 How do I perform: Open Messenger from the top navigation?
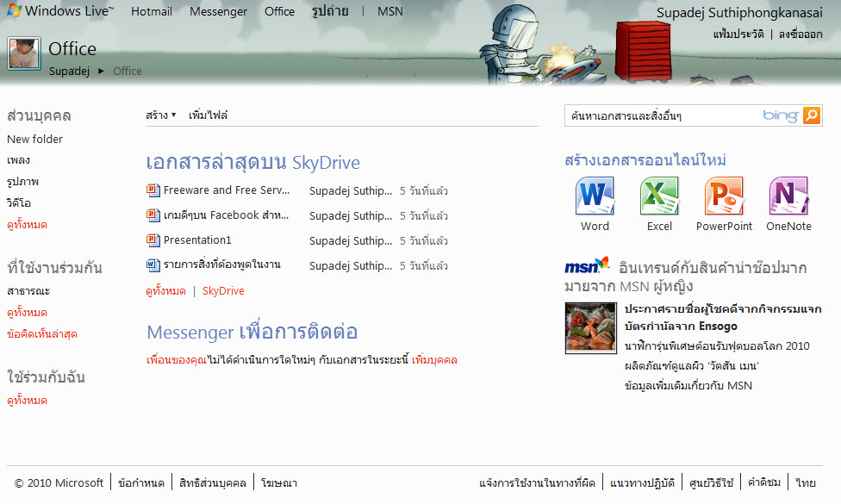click(x=218, y=11)
